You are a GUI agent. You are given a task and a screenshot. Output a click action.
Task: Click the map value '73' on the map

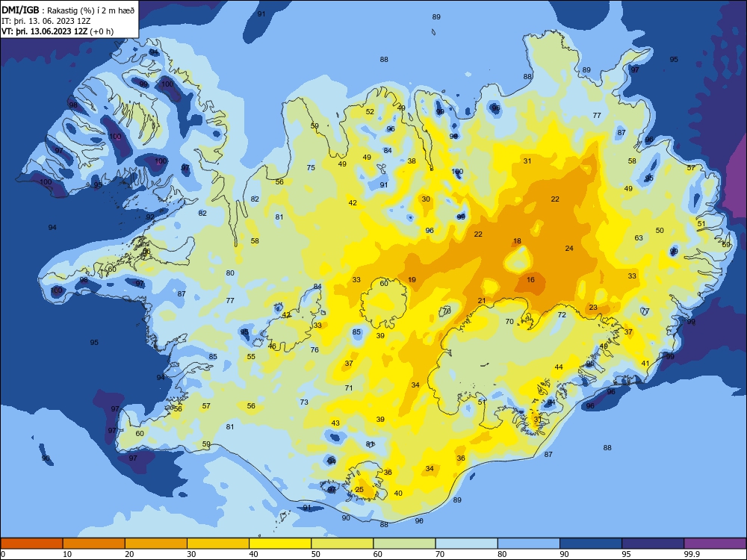tap(304, 402)
